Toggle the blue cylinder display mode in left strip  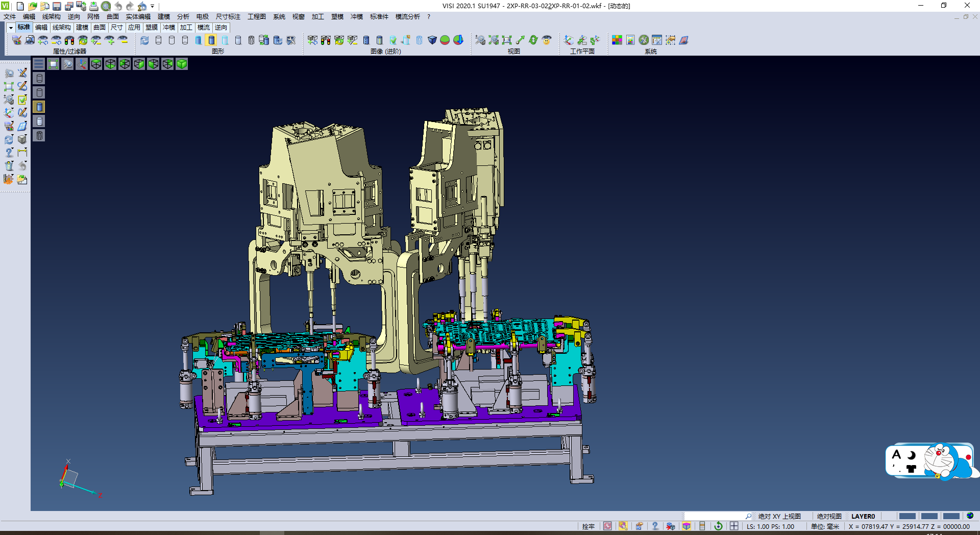39,107
